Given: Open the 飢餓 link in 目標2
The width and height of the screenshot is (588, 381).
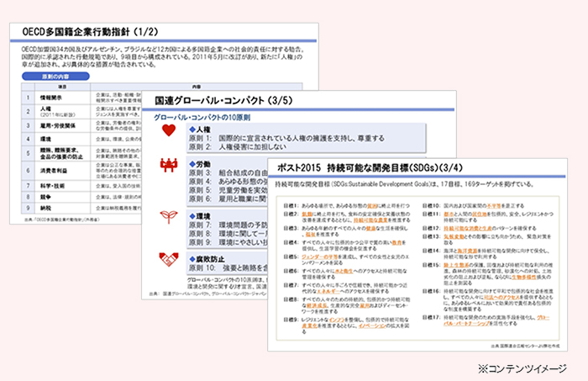Looking at the screenshot, I should [307, 214].
